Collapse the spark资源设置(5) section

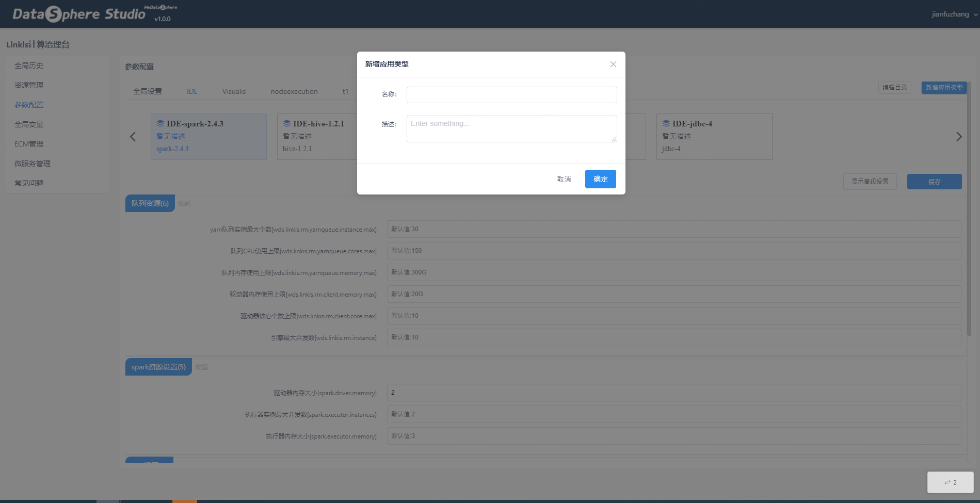[201, 367]
